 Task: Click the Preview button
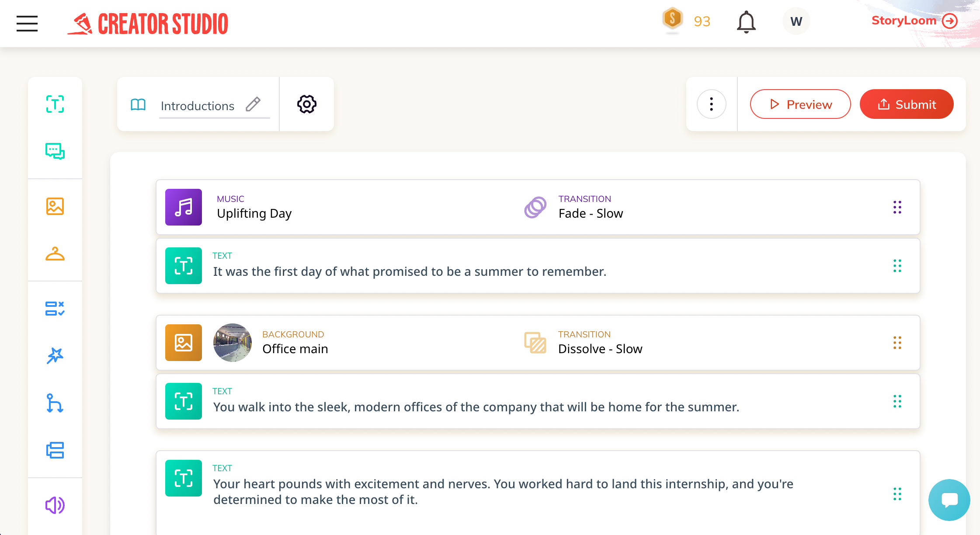pyautogui.click(x=800, y=104)
